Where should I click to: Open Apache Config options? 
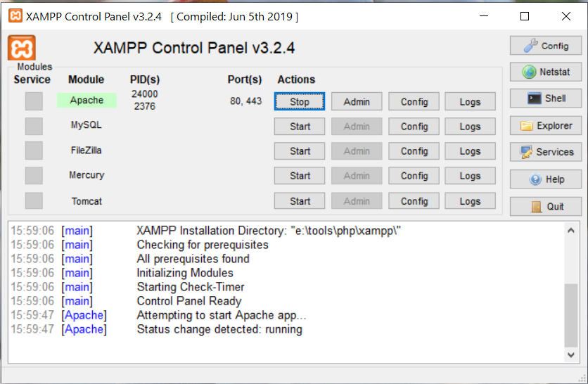[x=414, y=101]
